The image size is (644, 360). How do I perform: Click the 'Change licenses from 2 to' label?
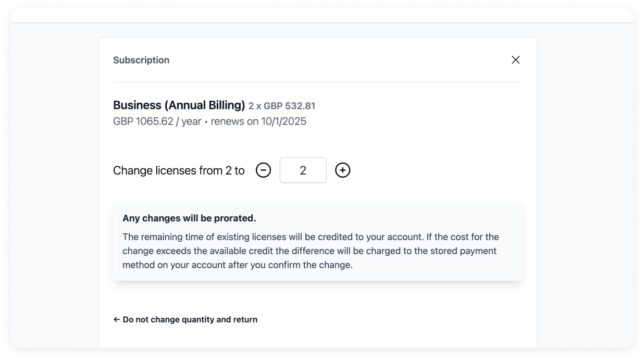point(179,170)
